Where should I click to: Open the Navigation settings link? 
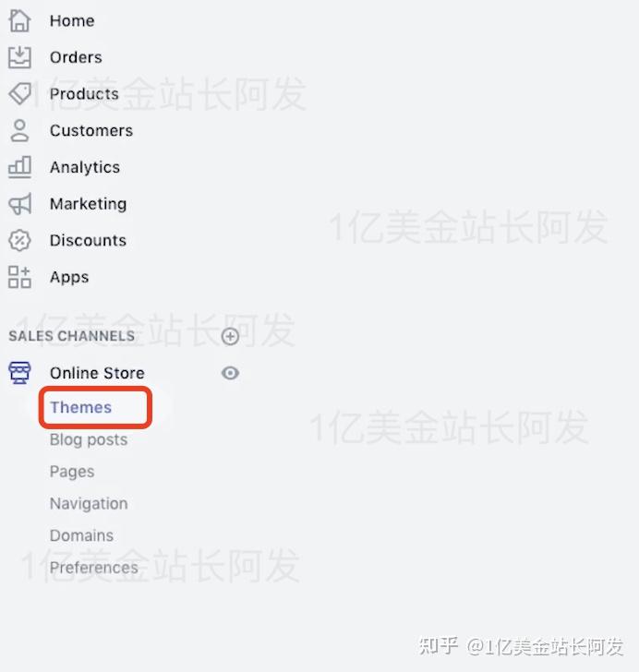tap(89, 504)
